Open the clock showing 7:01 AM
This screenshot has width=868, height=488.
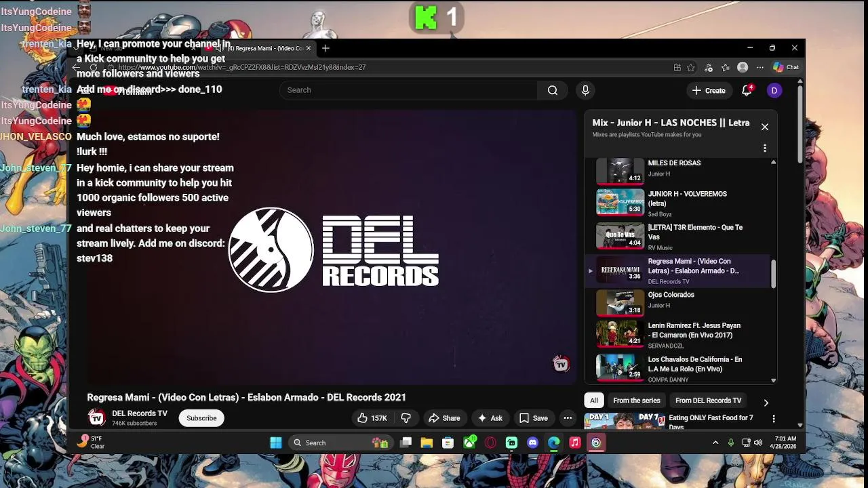click(784, 443)
